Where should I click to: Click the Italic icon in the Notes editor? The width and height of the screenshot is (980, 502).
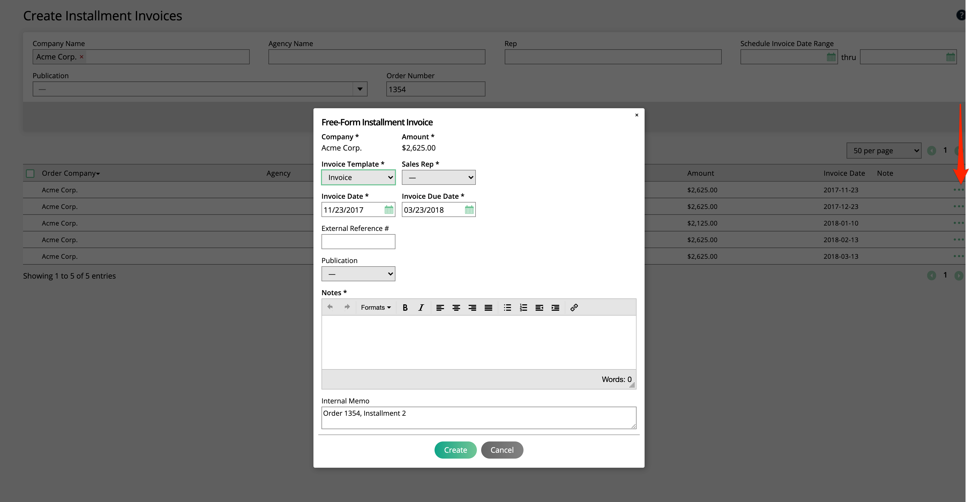[421, 307]
